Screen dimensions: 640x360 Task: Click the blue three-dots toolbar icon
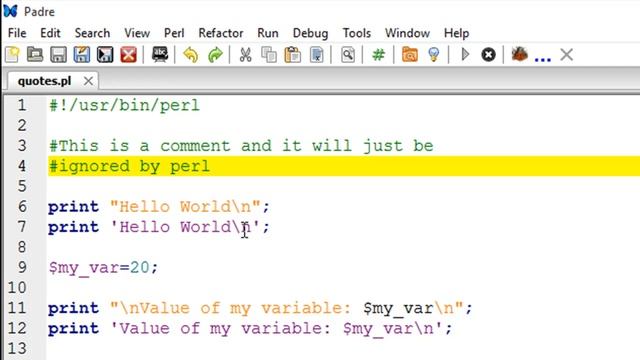coord(542,59)
